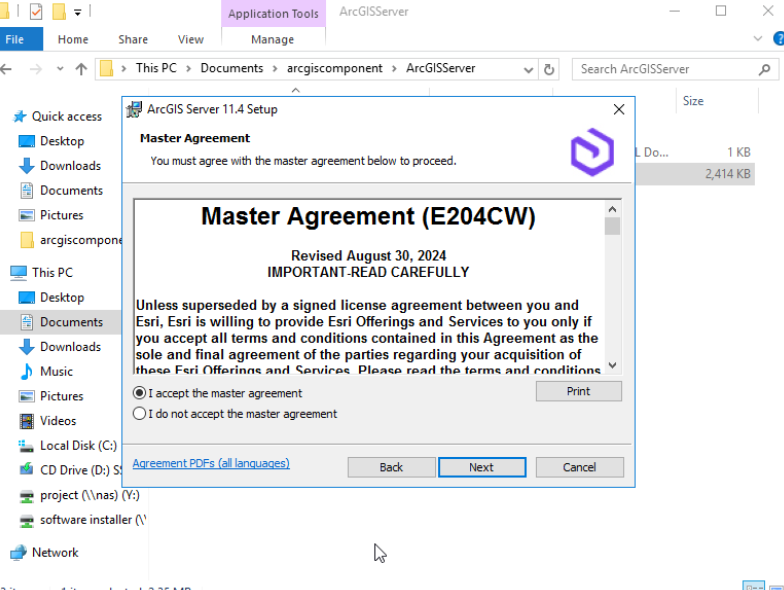This screenshot has height=590, width=784.
Task: Click the back arrow navigation icon
Action: (6, 69)
